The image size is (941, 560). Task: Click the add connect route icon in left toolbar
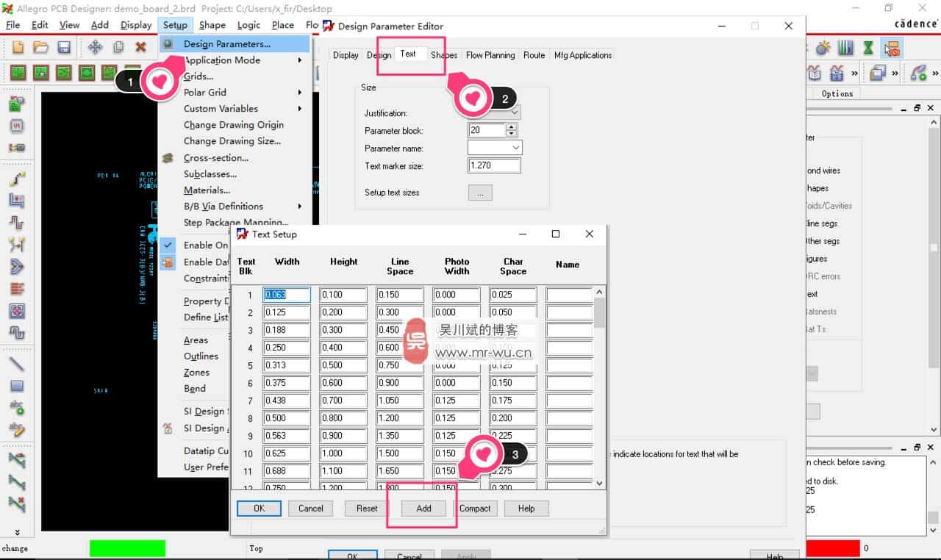coord(16,179)
